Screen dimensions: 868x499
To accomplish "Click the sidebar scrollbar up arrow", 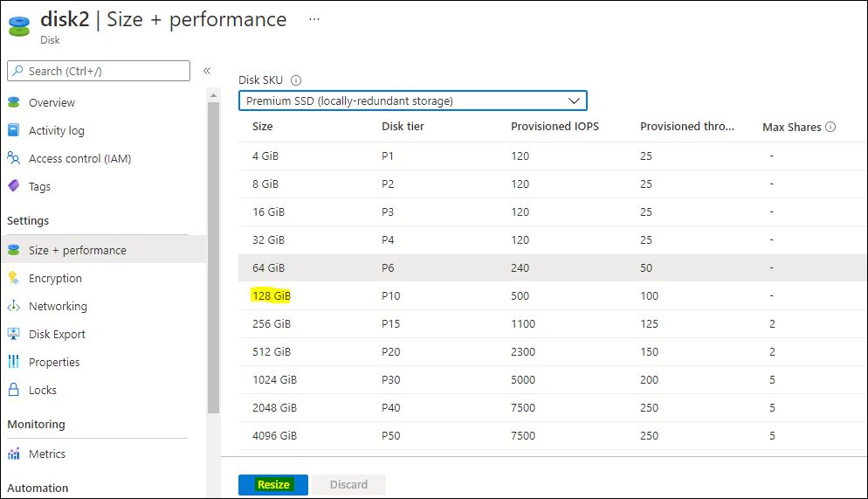I will pyautogui.click(x=213, y=96).
